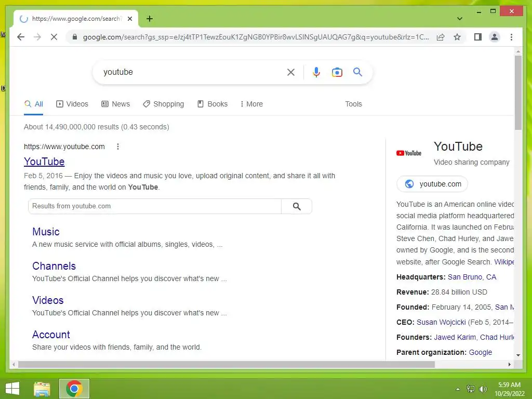The height and width of the screenshot is (399, 532).
Task: Click the forward navigation arrow
Action: coord(37,37)
